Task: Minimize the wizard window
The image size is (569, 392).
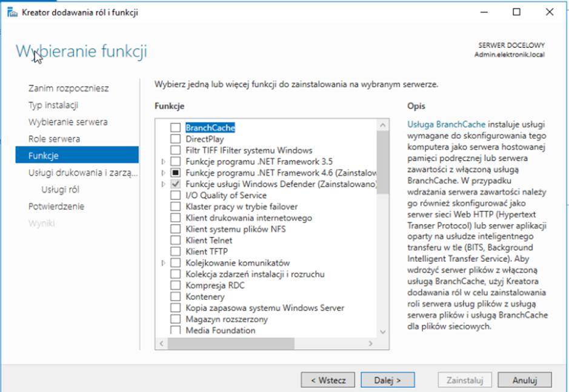Action: click(x=484, y=12)
